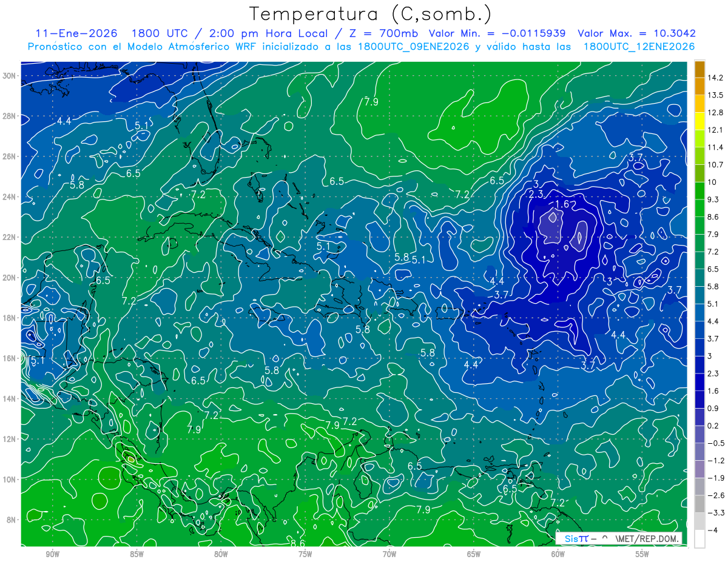Click the 90W longitude axis label

click(x=52, y=555)
